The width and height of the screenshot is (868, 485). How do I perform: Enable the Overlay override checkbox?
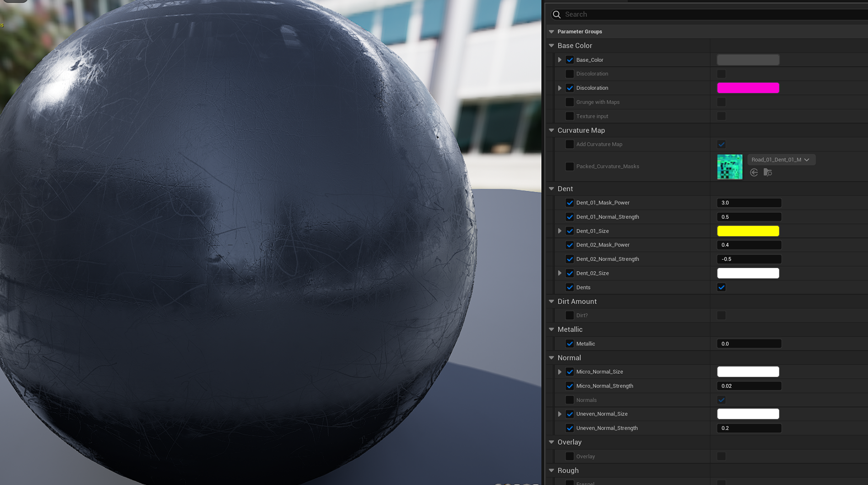point(570,456)
